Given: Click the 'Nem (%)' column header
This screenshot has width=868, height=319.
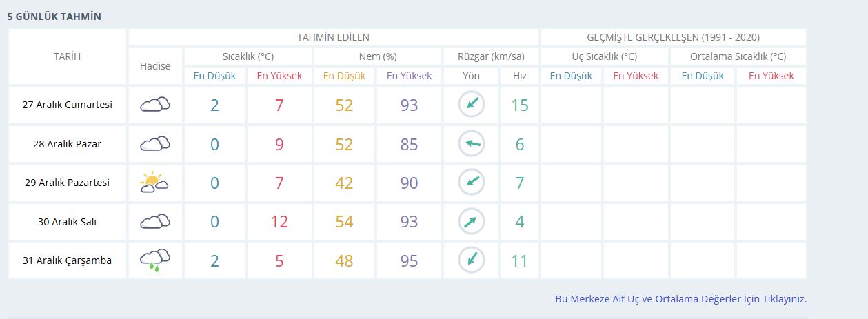Looking at the screenshot, I should [x=378, y=56].
